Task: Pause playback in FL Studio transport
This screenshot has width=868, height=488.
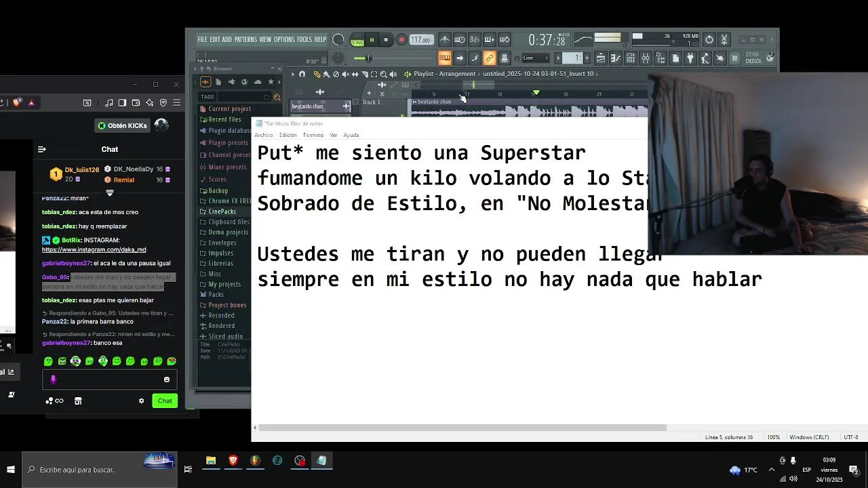Action: 372,40
